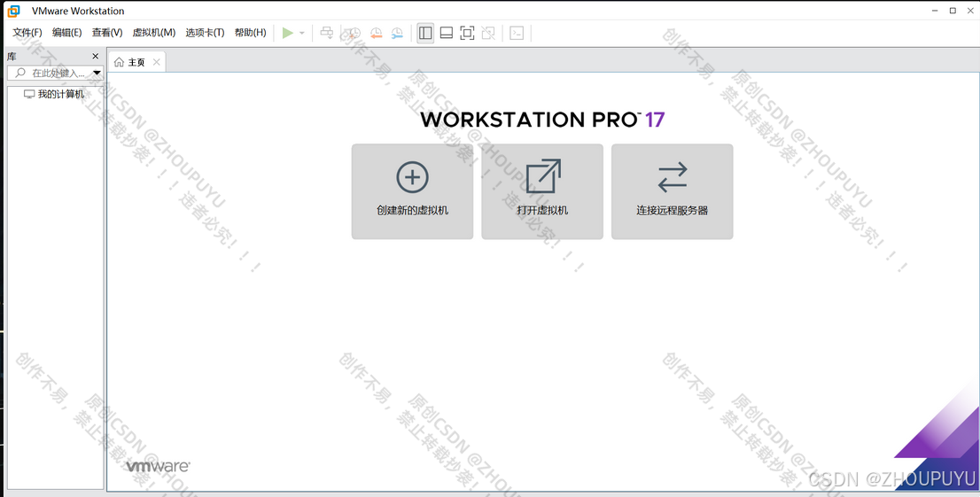The image size is (980, 497).
Task: Open the library search filter dropdown arrow
Action: 97,74
